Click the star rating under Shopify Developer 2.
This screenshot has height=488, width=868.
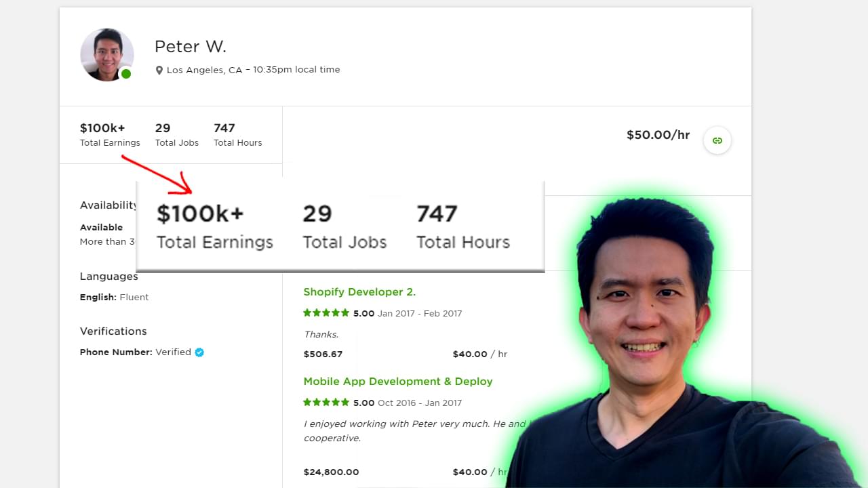click(326, 313)
